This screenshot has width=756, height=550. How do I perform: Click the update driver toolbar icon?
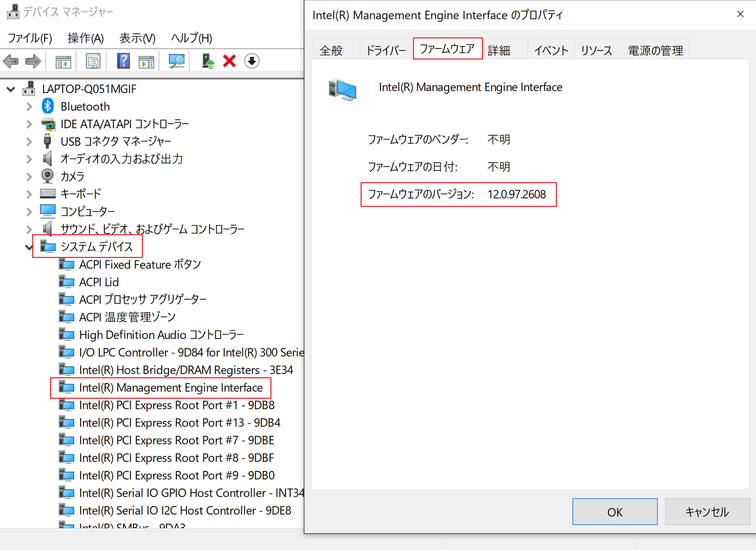[x=208, y=61]
